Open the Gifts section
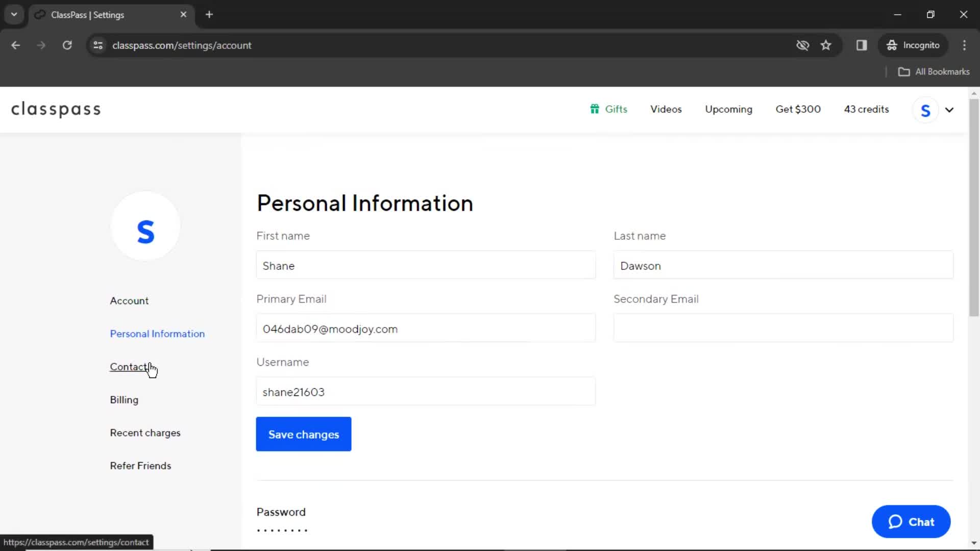Screen dimensions: 980x551 [x=608, y=109]
